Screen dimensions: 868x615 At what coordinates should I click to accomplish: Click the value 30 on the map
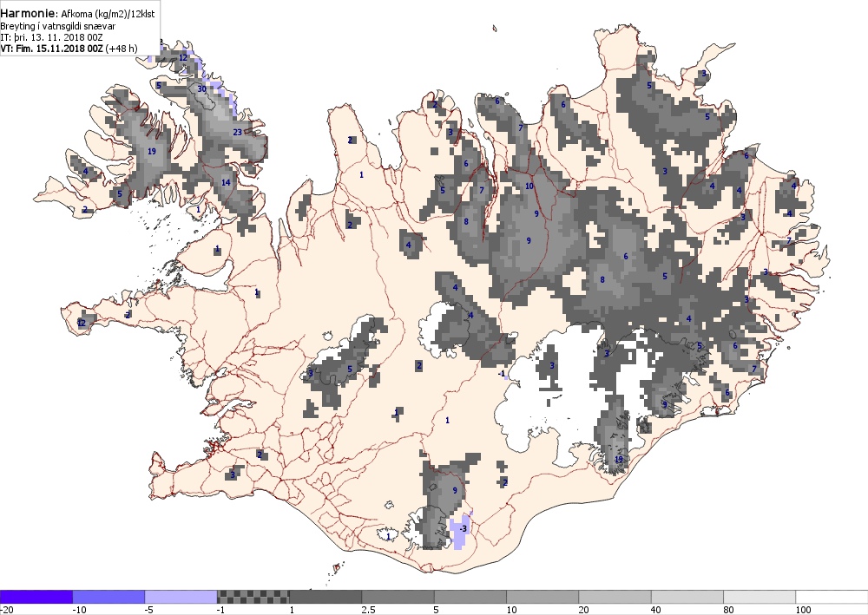[x=202, y=88]
